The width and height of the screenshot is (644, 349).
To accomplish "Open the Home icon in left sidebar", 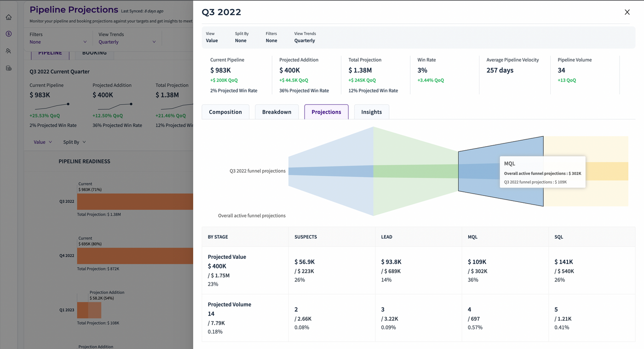I will click(x=8, y=17).
